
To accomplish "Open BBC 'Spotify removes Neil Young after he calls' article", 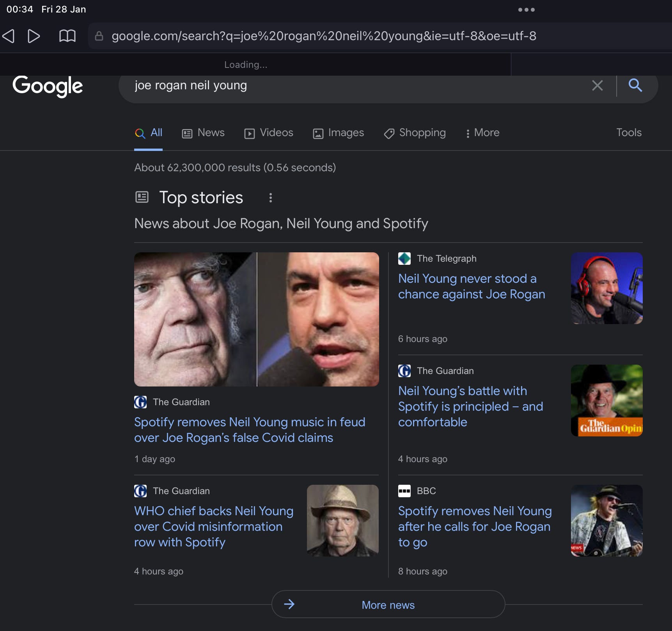I will [475, 526].
